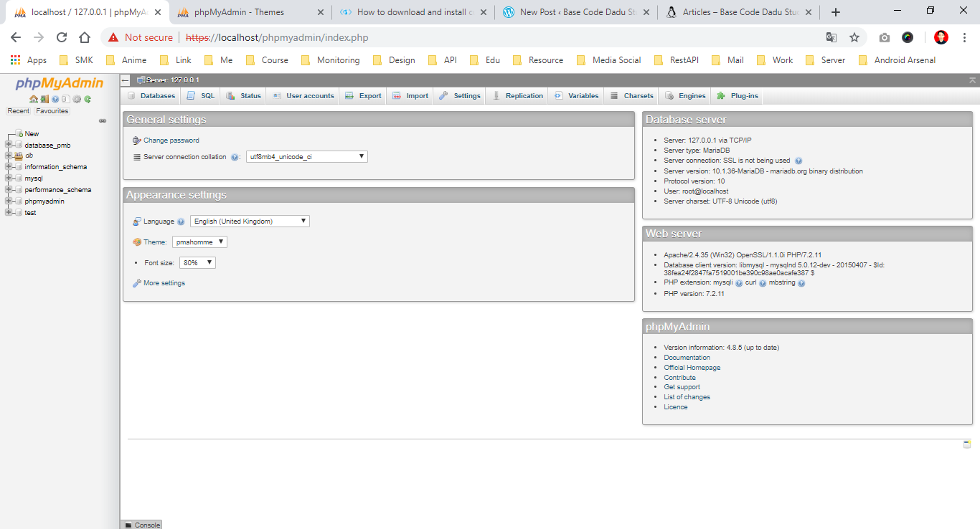Screen dimensions: 980x529
Task: Open navigation panel settings gear icon
Action: coord(77,99)
